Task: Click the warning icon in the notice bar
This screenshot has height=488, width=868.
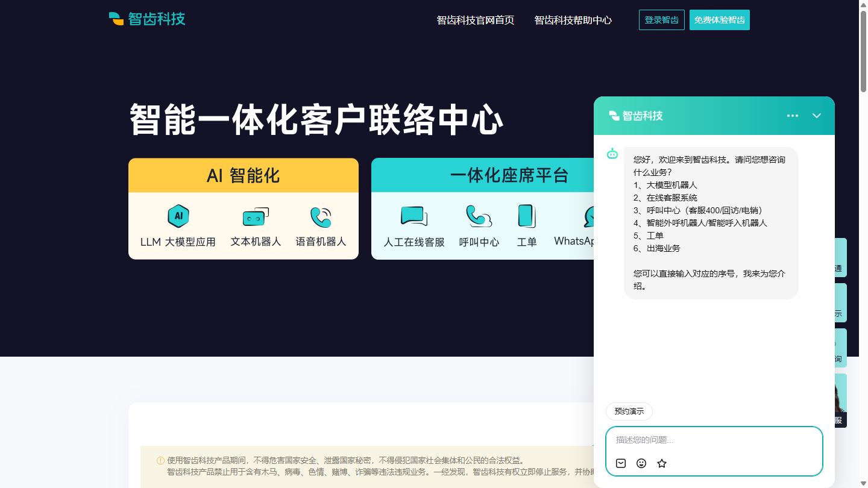Action: tap(160, 460)
